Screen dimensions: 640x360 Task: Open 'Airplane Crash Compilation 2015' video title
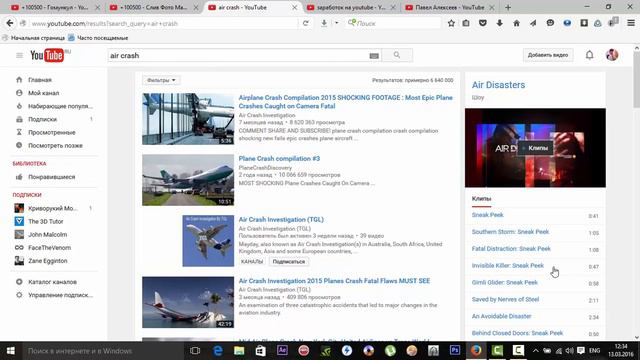coord(345,102)
